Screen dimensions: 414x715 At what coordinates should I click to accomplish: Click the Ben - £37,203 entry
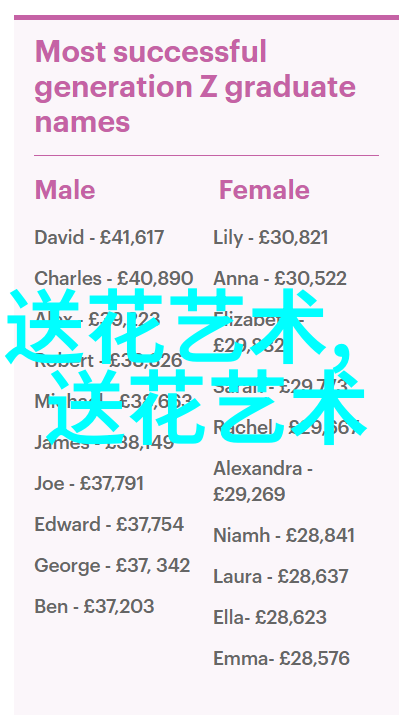click(x=94, y=606)
